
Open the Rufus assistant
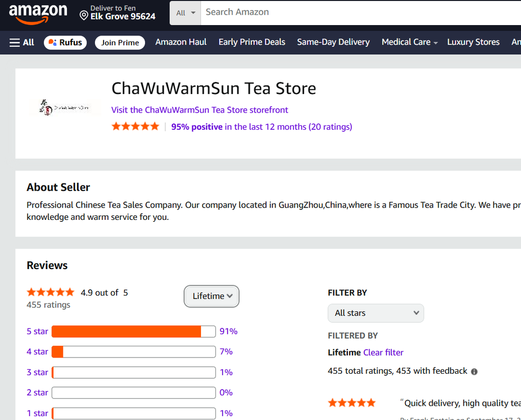point(65,42)
